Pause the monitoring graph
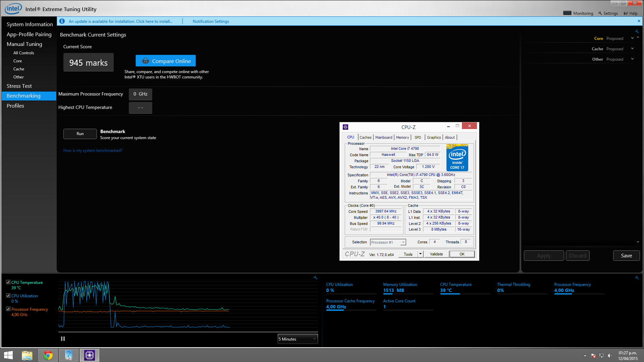Image resolution: width=644 pixels, height=362 pixels. coord(63,339)
